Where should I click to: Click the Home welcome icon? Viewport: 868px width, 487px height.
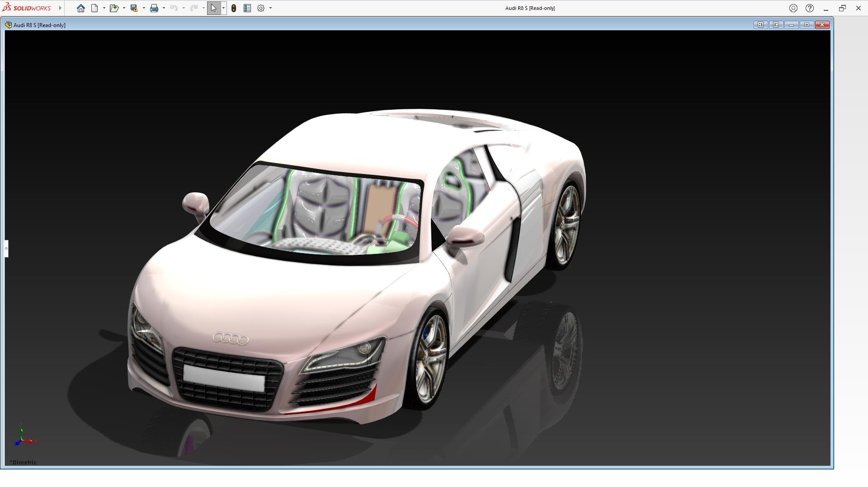(x=81, y=8)
